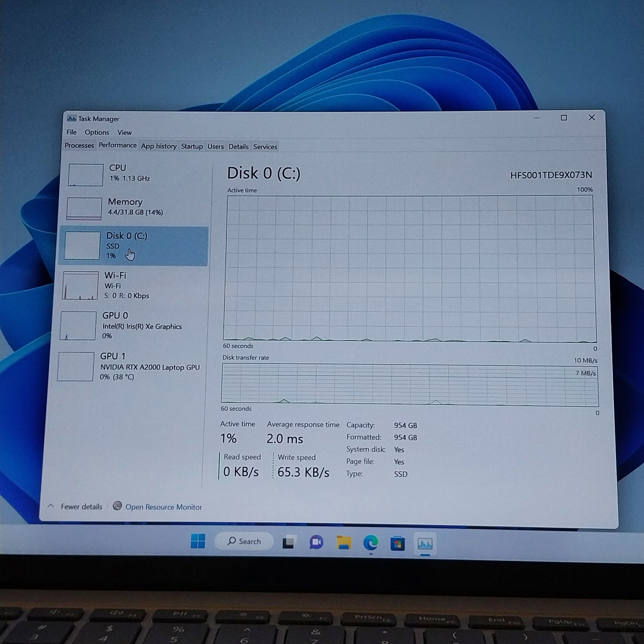
Task: Click the Disk transfer rate graph
Action: point(410,385)
